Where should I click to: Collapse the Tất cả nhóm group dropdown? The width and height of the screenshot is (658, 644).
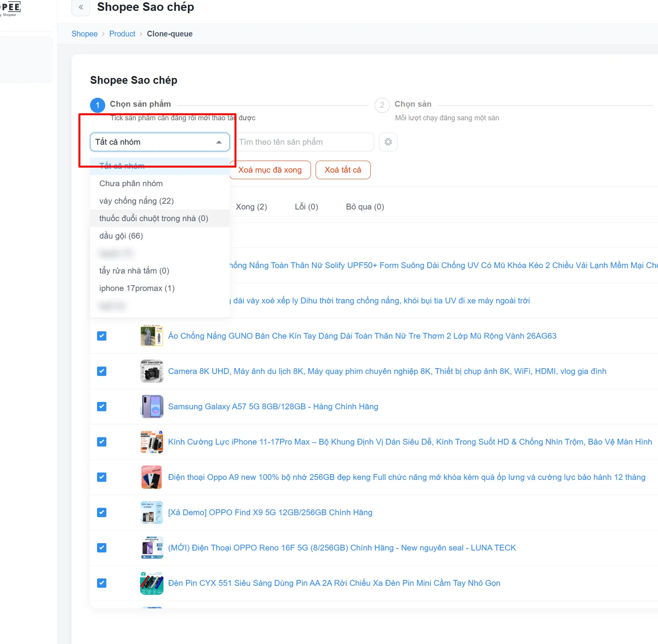pyautogui.click(x=160, y=142)
